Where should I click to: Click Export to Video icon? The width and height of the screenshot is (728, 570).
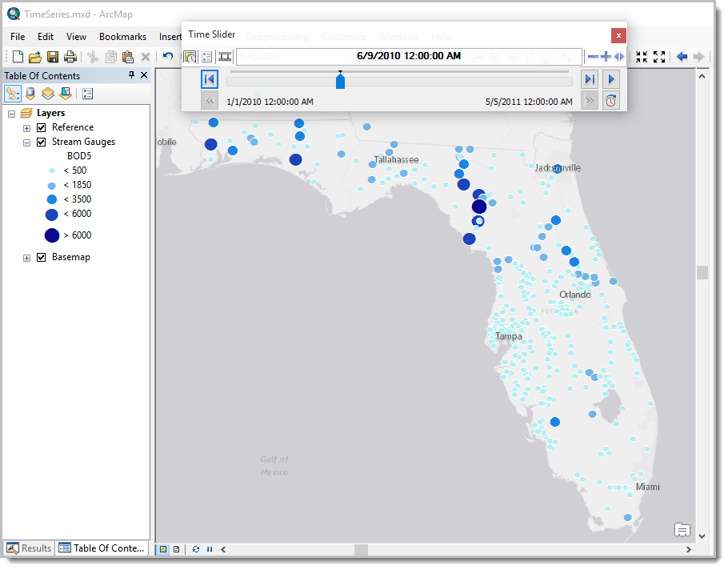click(225, 57)
